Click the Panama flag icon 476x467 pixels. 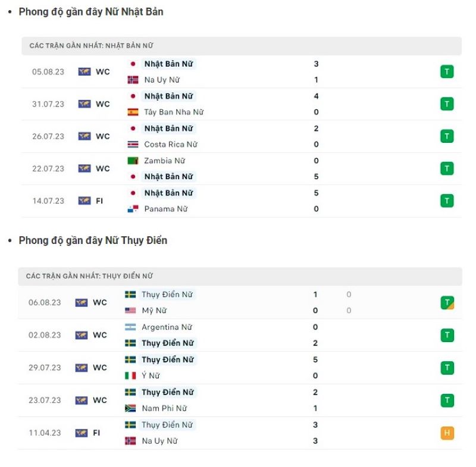pos(133,209)
